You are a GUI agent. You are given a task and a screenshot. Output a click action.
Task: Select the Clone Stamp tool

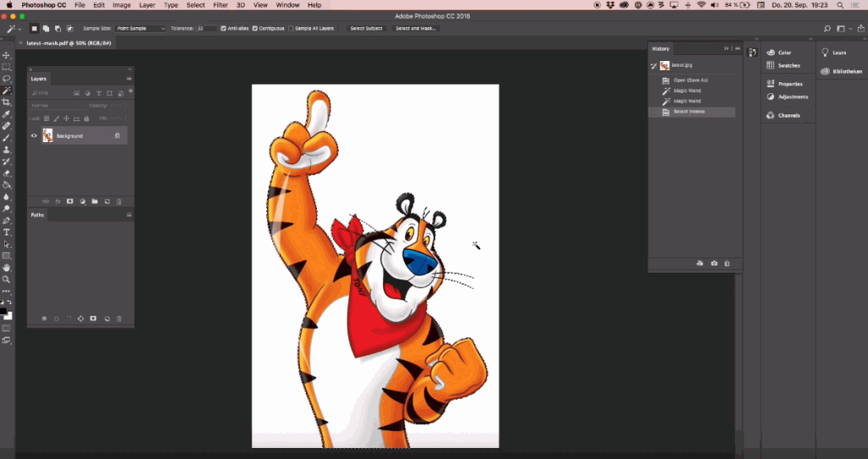(x=7, y=149)
